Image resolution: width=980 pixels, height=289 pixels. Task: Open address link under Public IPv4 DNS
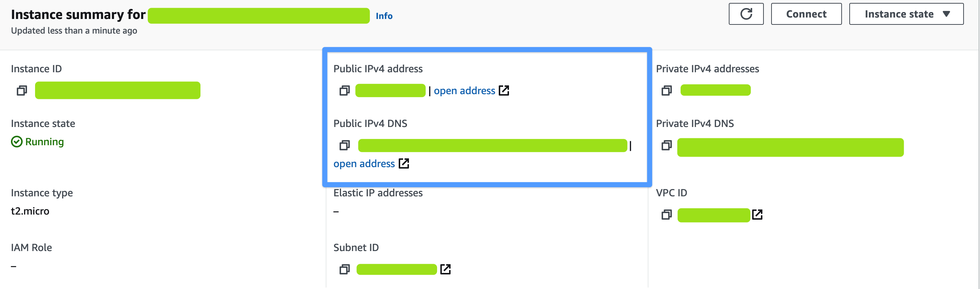tap(364, 164)
